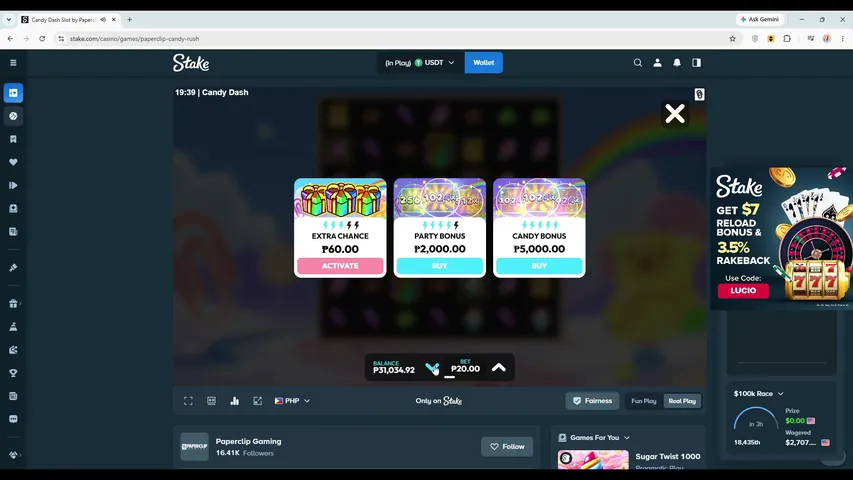
Task: Expand the bet amount up arrow
Action: coord(498,368)
